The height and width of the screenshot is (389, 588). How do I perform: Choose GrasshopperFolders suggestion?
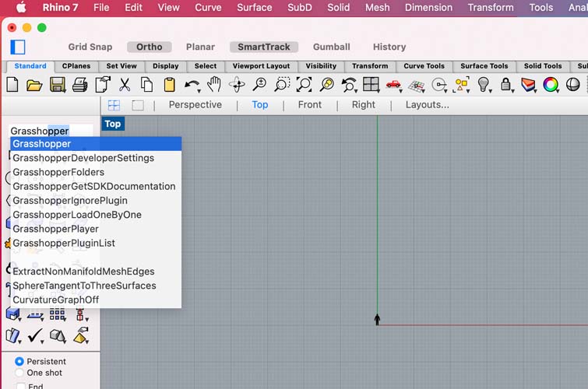click(96, 173)
